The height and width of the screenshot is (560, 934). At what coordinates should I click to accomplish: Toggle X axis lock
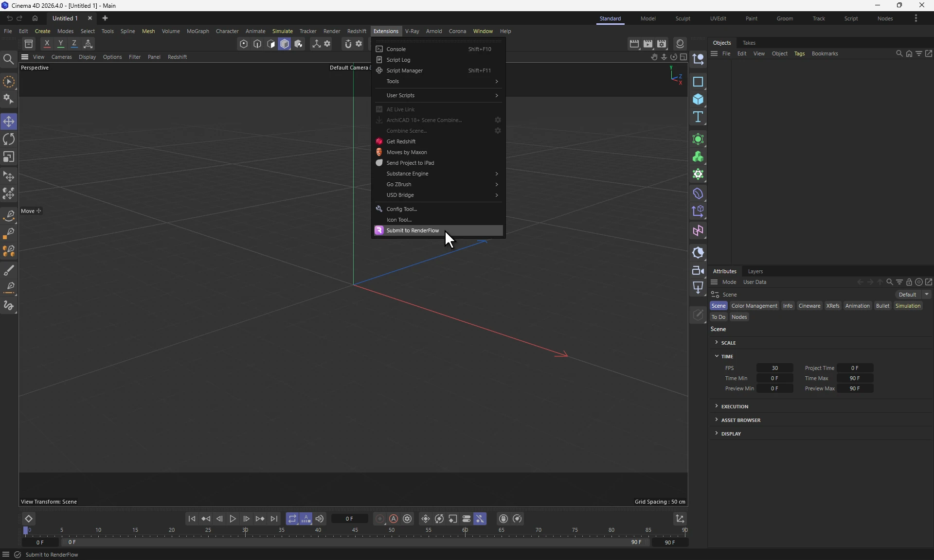coord(47,44)
